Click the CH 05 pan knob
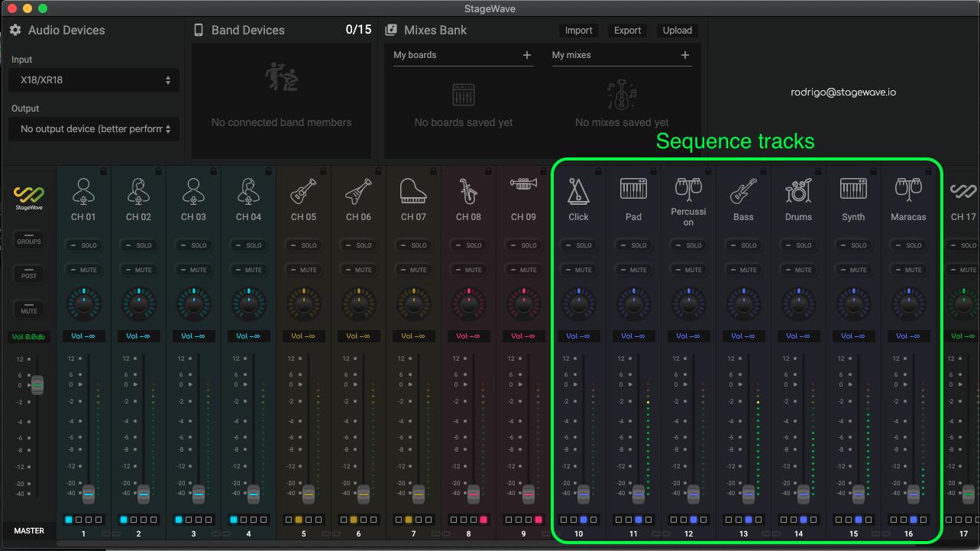980x551 pixels. (303, 303)
